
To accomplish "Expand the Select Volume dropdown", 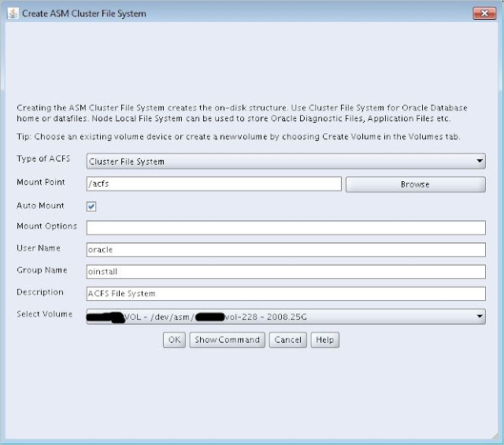I will point(286,317).
